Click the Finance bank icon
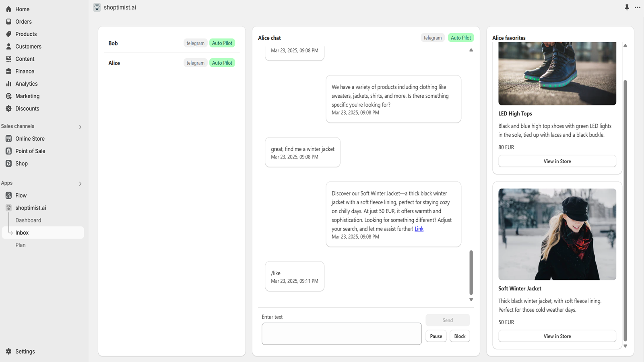The width and height of the screenshot is (644, 362). click(9, 71)
